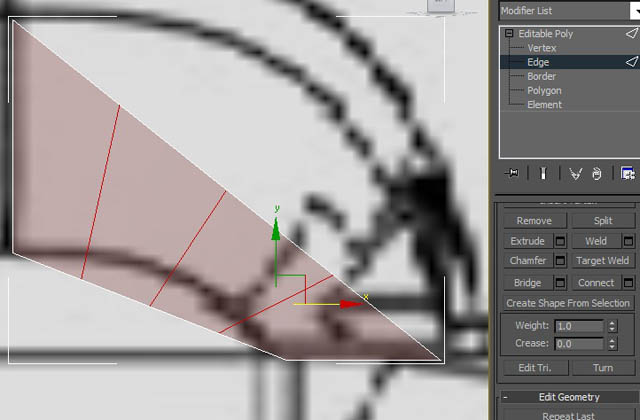Screen dimensions: 640x420
Task: Click the Crease spinner arrows
Action: pos(612,344)
